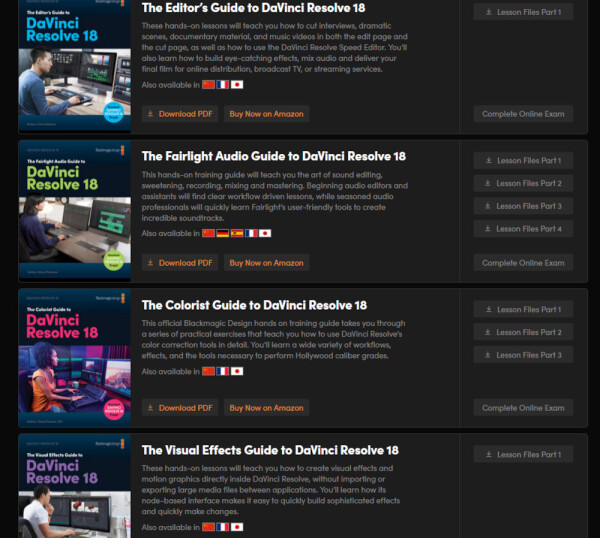Image resolution: width=600 pixels, height=538 pixels.
Task: Select French flag under Fairlight Audio Guide
Action: pos(251,233)
